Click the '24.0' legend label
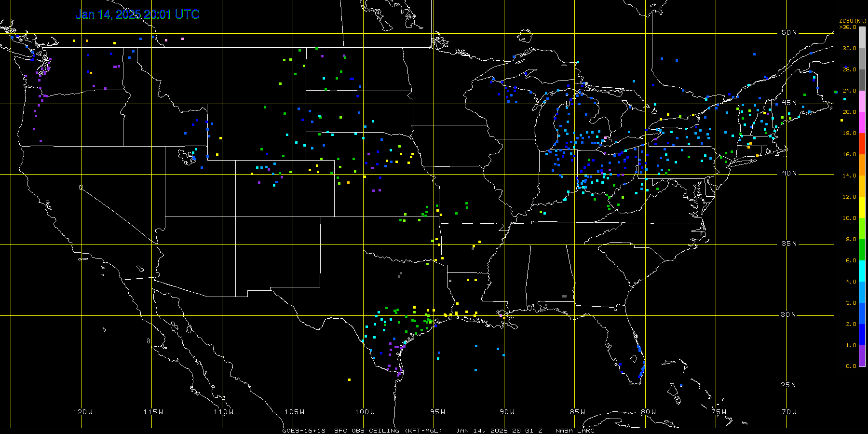 849,91
